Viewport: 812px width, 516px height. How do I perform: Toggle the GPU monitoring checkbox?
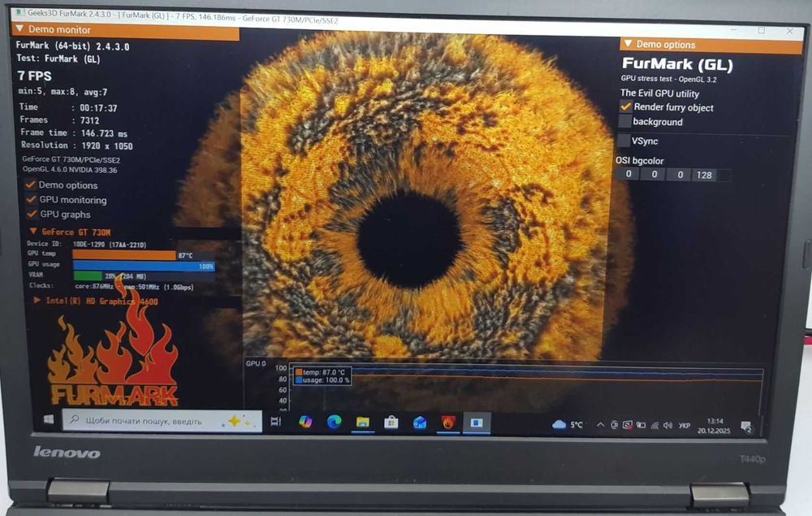(x=31, y=199)
